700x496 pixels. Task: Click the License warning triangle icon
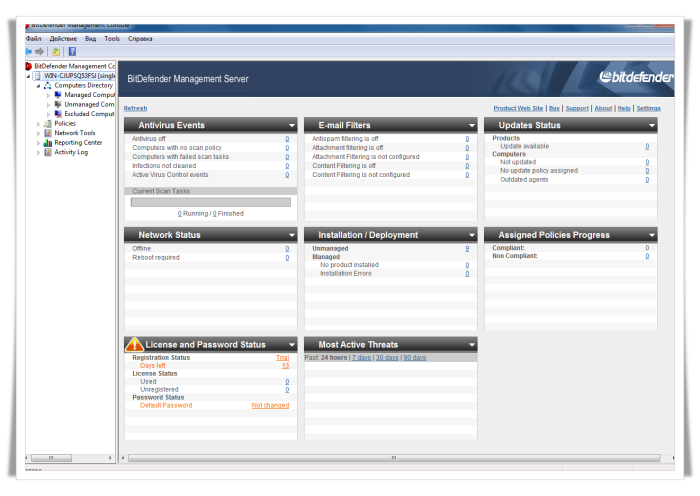[x=134, y=344]
